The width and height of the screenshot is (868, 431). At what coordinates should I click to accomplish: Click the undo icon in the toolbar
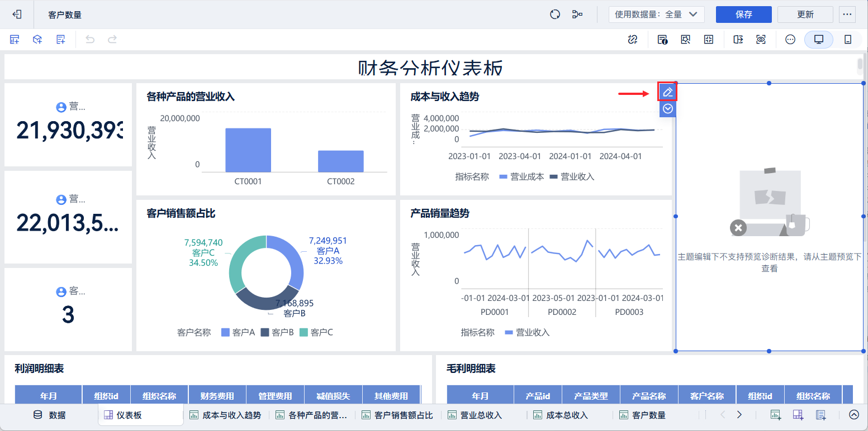pos(89,39)
